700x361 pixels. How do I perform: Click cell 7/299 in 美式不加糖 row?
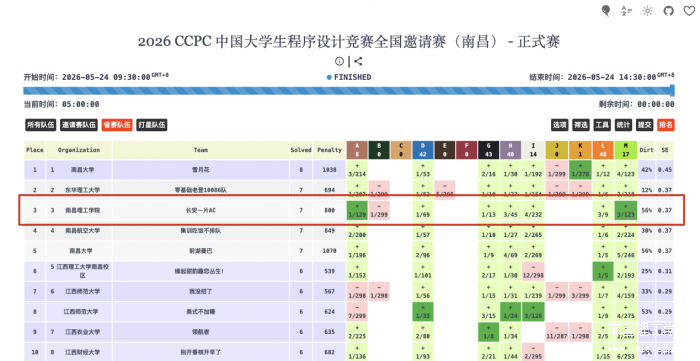point(357,311)
